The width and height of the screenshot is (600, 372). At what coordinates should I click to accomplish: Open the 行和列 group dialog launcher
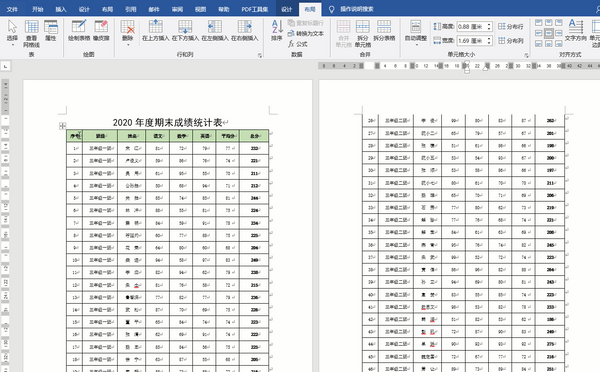(260, 55)
